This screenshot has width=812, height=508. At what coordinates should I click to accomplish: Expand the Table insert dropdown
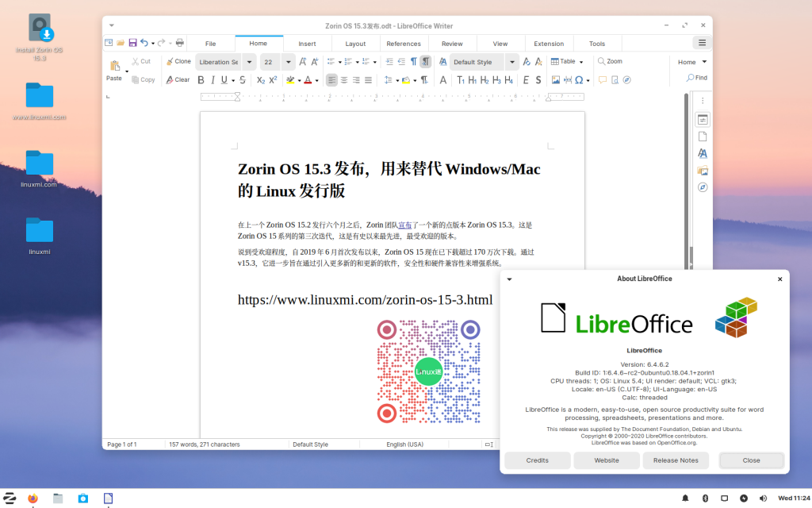(x=581, y=61)
